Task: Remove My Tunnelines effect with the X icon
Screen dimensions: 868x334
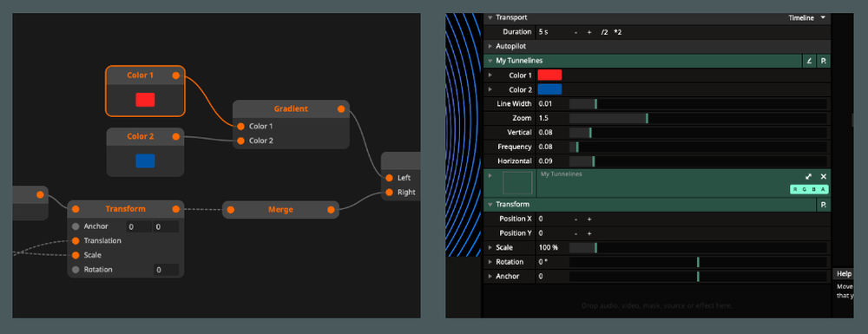Action: [823, 176]
